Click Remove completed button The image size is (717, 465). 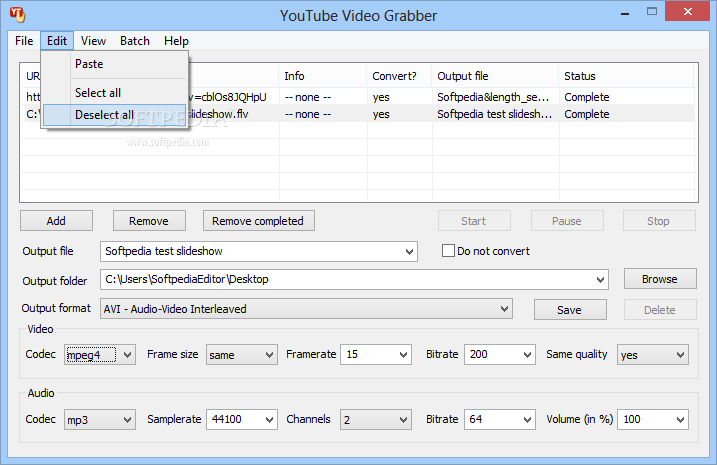pos(258,221)
